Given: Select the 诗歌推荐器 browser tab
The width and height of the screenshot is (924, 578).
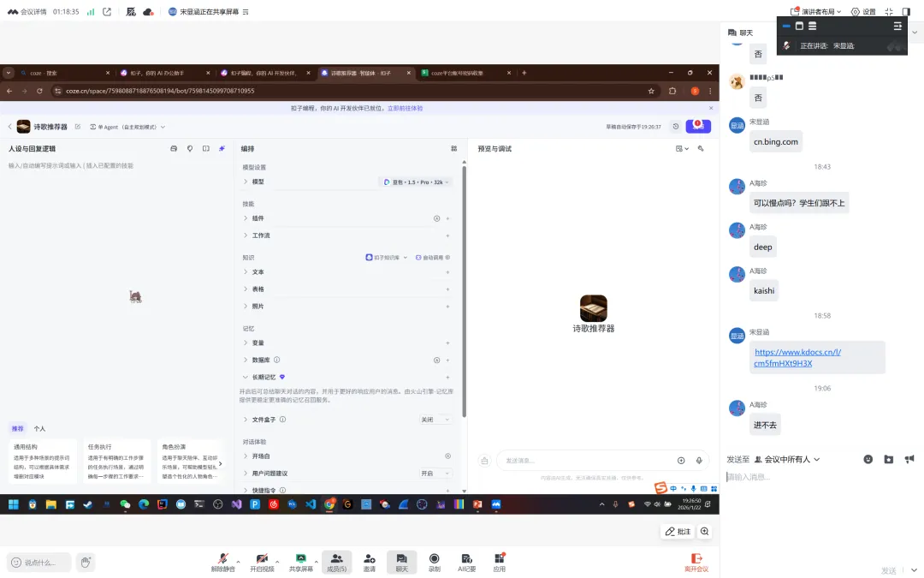Looking at the screenshot, I should (x=364, y=73).
